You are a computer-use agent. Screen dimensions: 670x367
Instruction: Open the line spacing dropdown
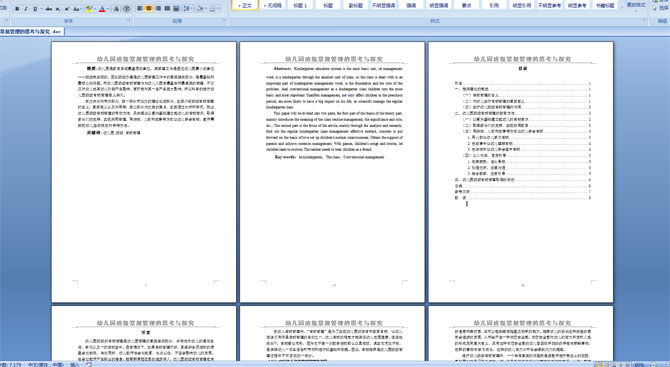tap(188, 9)
